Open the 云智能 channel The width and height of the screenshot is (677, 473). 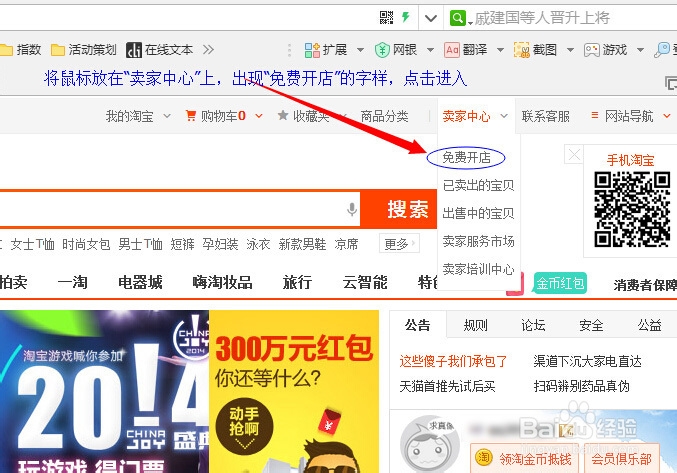click(365, 283)
